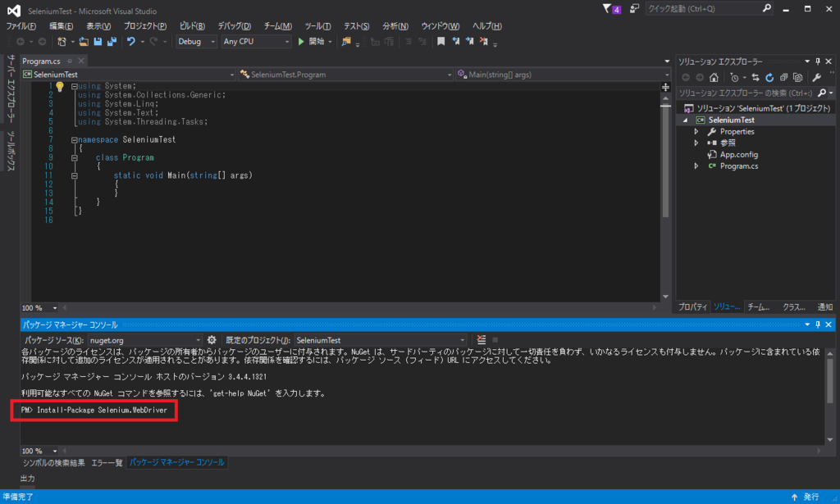Click the Solution Explorer search magnifier icon
Image resolution: width=840 pixels, height=504 pixels.
click(x=822, y=93)
